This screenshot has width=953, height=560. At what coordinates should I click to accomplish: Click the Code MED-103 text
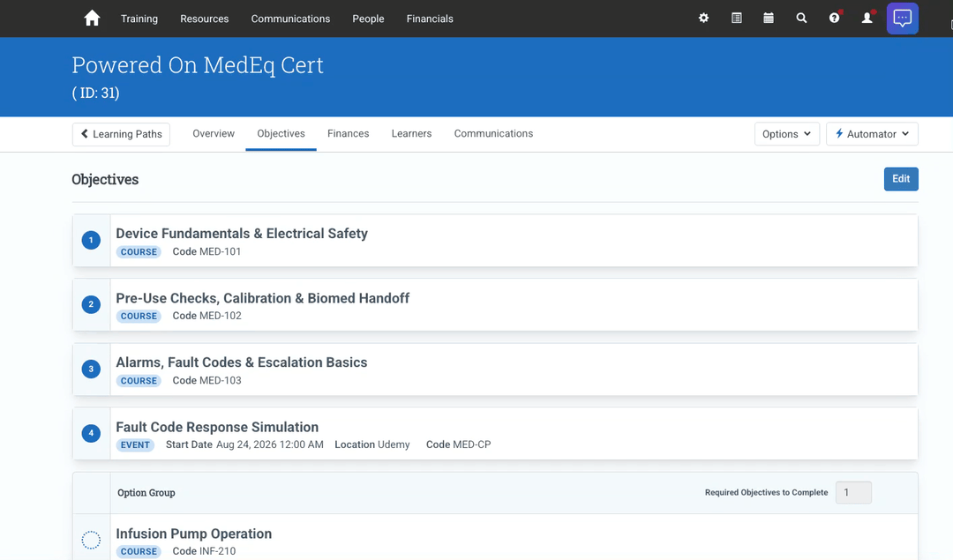pyautogui.click(x=206, y=380)
